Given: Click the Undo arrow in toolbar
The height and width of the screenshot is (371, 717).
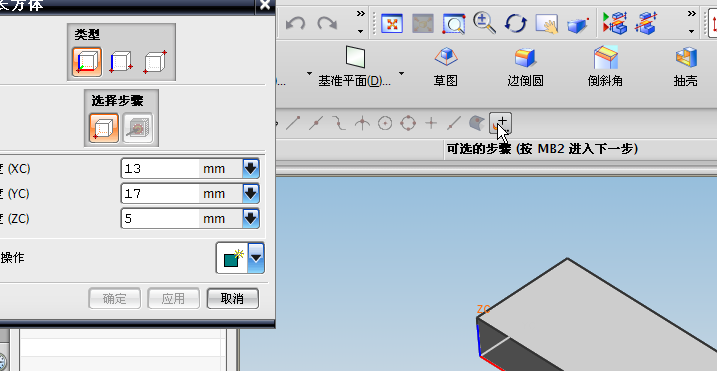Looking at the screenshot, I should click(295, 23).
